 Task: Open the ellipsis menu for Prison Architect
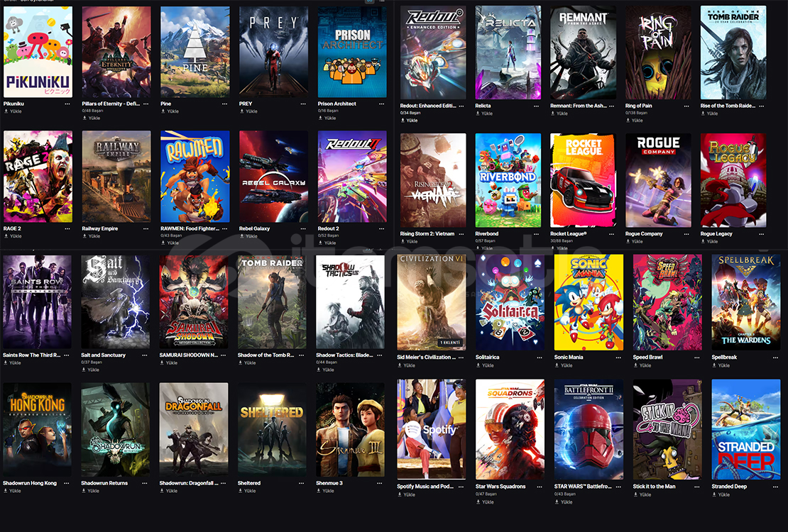382,104
